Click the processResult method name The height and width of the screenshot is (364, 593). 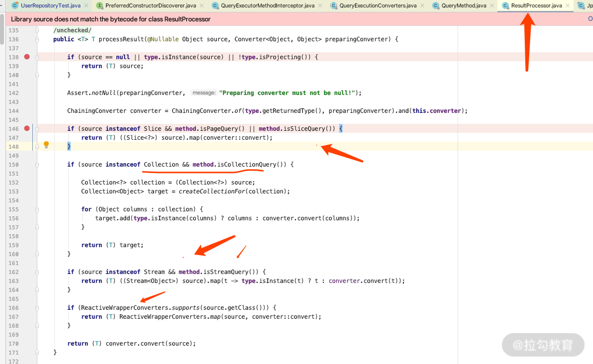(121, 39)
